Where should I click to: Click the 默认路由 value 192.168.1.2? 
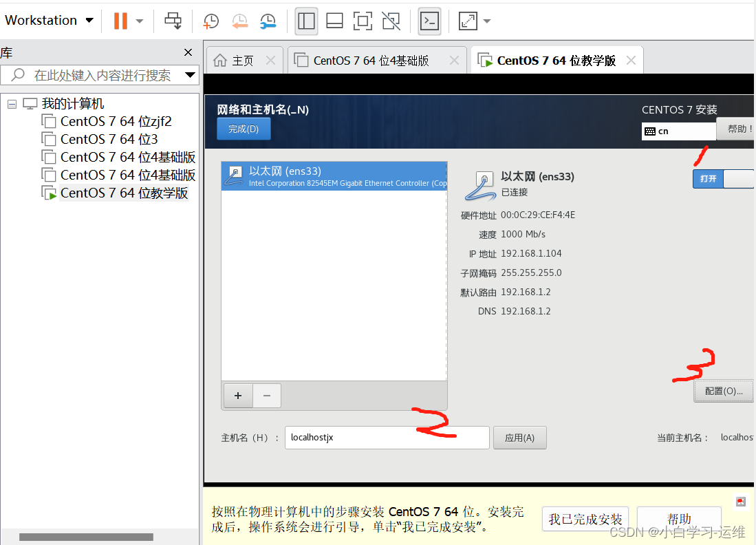coord(526,292)
